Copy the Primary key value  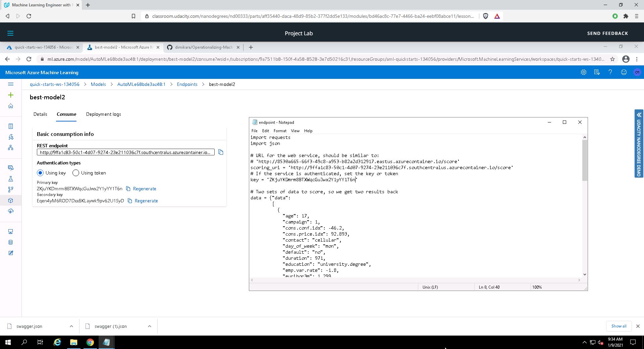point(128,189)
